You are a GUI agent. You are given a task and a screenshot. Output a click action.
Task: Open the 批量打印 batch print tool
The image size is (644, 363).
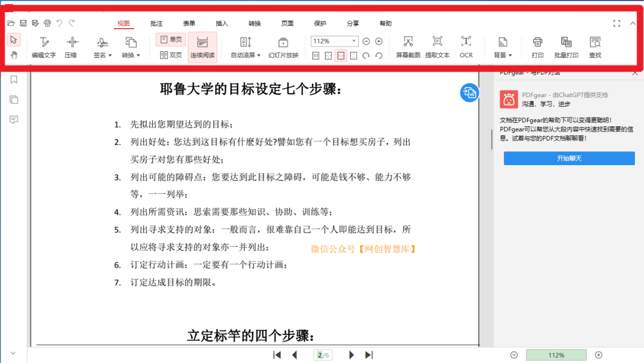[566, 47]
